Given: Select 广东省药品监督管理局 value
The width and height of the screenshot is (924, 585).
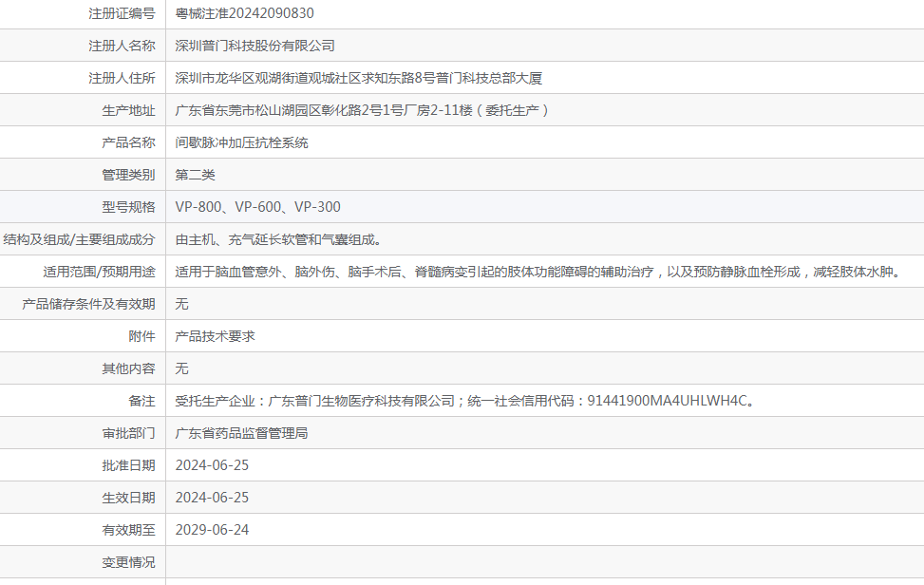Looking at the screenshot, I should point(241,433).
